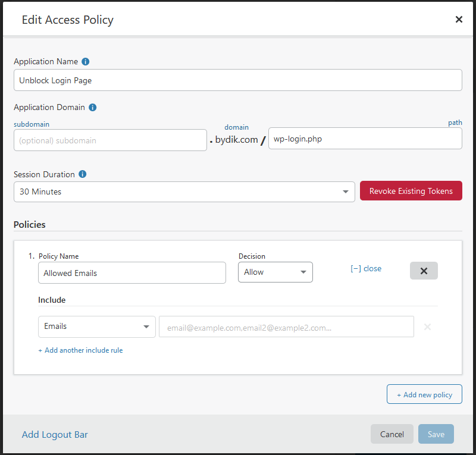Click the optional subdomain input

tap(110, 140)
